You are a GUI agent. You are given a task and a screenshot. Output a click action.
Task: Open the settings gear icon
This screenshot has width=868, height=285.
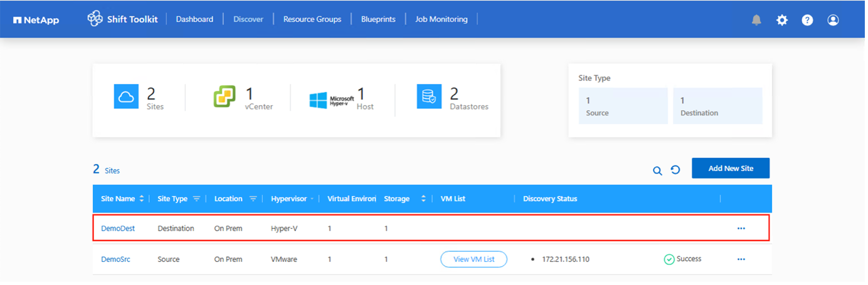click(x=781, y=20)
